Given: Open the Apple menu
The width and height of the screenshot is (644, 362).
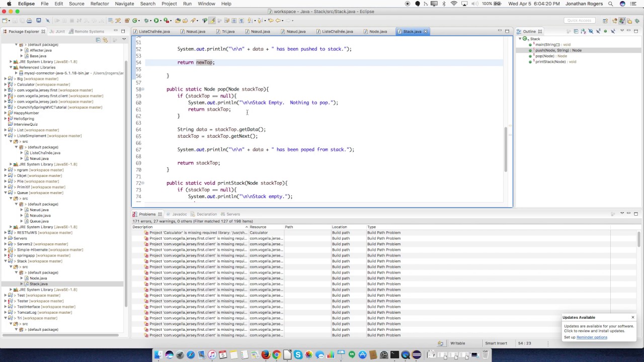Looking at the screenshot, I should [9, 4].
